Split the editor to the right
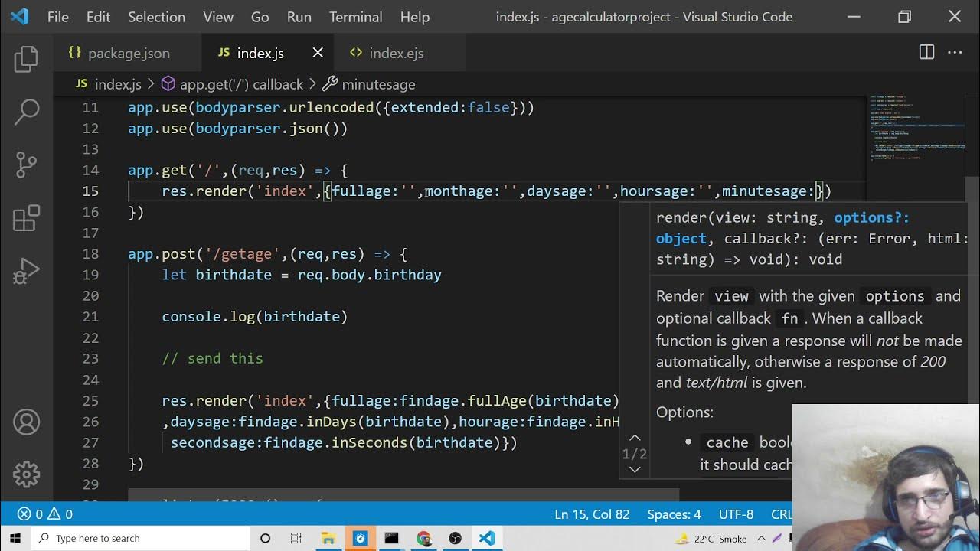The width and height of the screenshot is (980, 551). click(x=926, y=53)
